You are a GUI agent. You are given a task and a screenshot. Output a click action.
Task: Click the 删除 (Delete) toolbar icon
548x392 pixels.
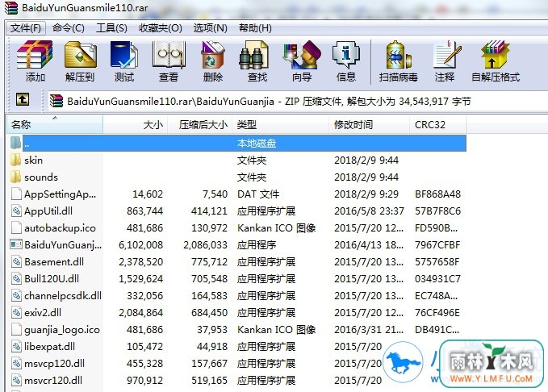click(x=212, y=55)
